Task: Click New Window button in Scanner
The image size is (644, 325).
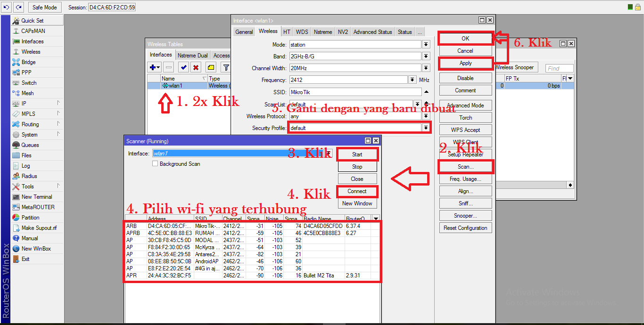Action: coord(357,203)
